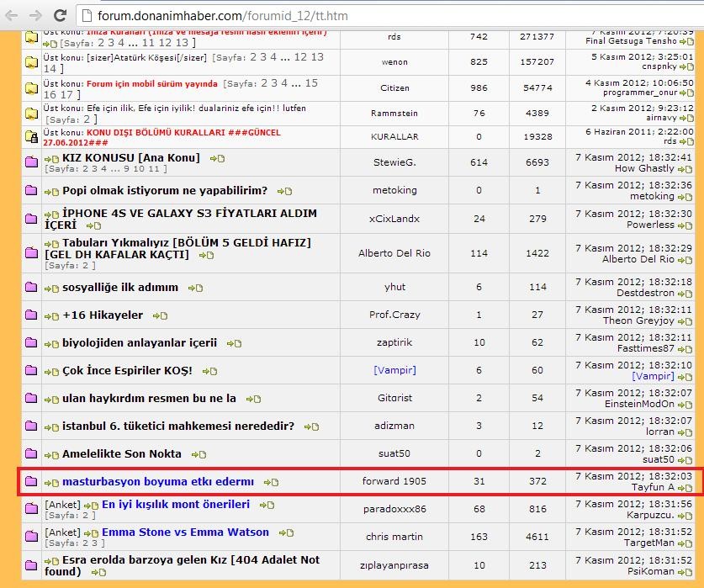Open the folder icon beside Çok İnce Espiriler KOŞ!
Image resolution: width=704 pixels, height=588 pixels.
coord(31,370)
